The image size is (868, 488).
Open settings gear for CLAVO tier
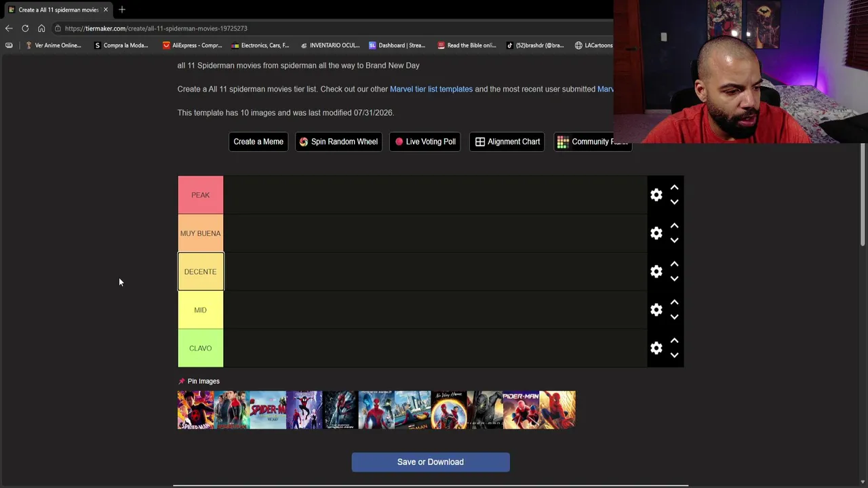[x=656, y=348]
